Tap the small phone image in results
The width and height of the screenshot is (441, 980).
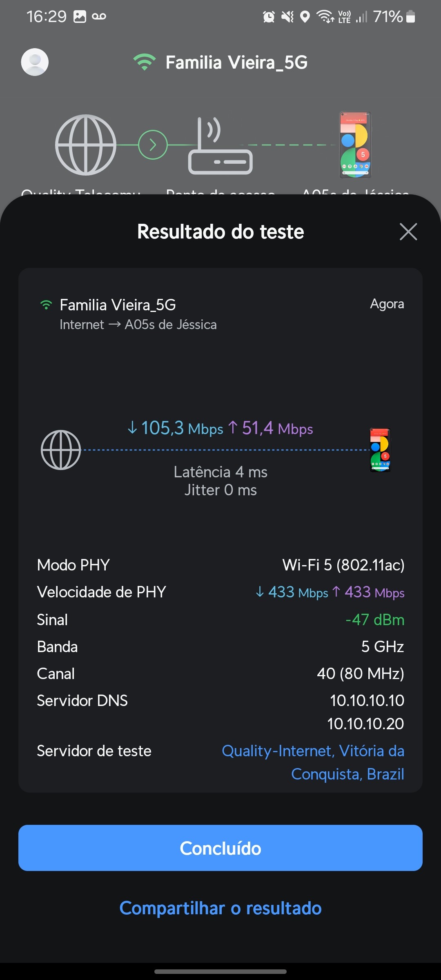coord(380,450)
